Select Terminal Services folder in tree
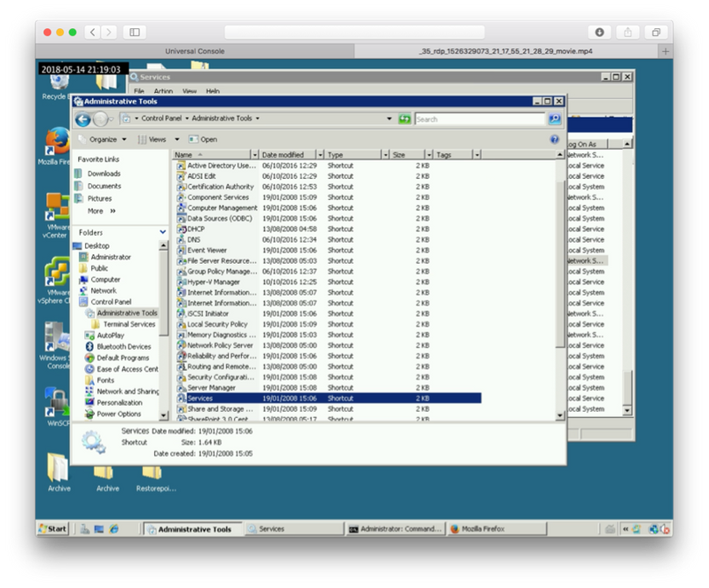The height and width of the screenshot is (588, 709). coord(129,324)
